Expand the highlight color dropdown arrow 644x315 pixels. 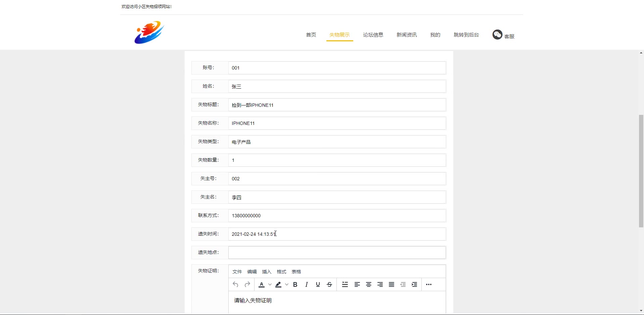point(287,284)
